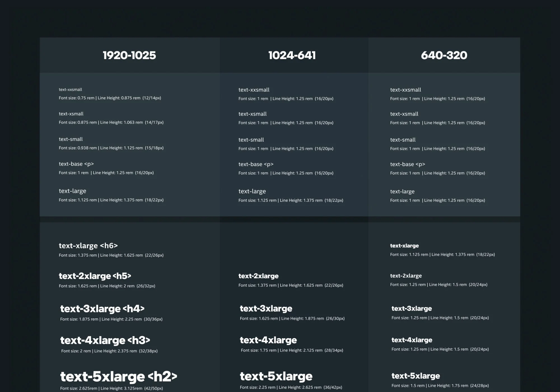Select the "Font size: 0.75 rem" spec line
560x392 pixels.
point(110,98)
